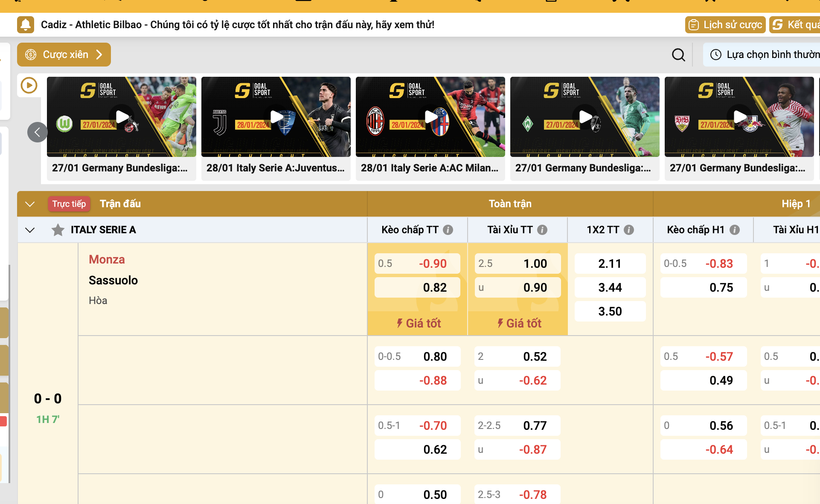
Task: Click info icon next to Kèo chấp H1
Action: [735, 230]
